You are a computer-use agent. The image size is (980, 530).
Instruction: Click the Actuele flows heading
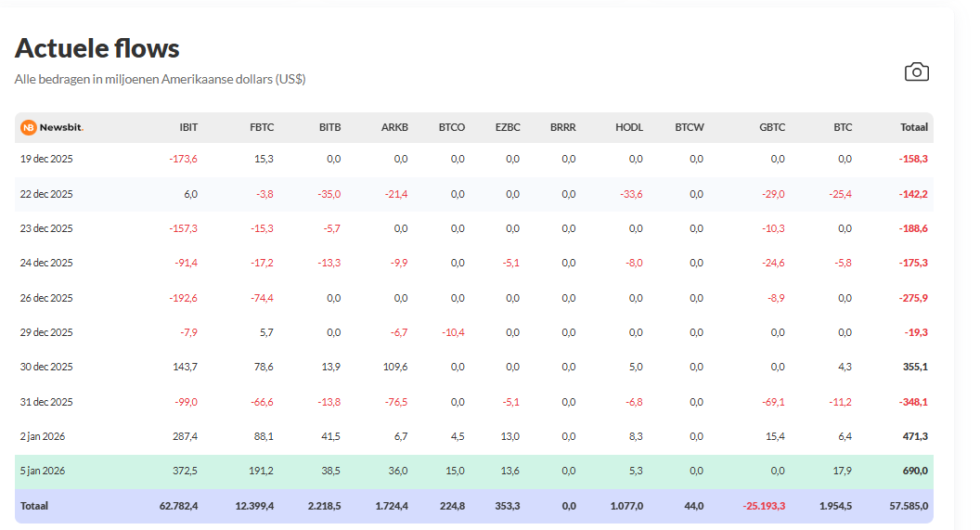point(97,48)
